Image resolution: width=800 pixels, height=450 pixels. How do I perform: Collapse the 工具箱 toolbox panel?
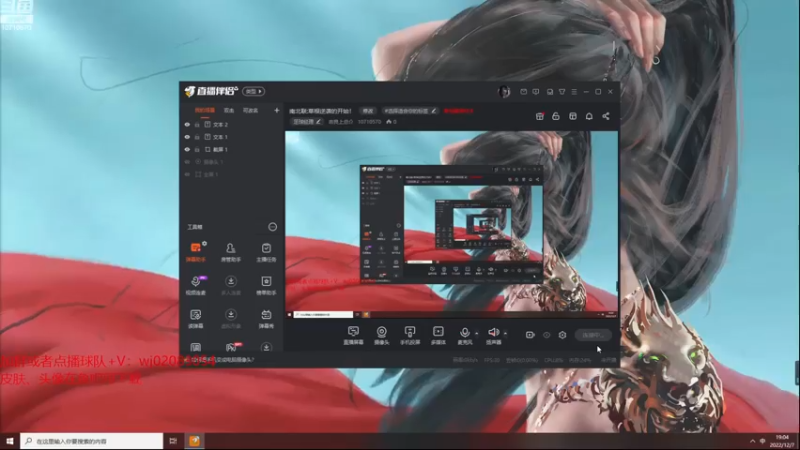point(272,227)
